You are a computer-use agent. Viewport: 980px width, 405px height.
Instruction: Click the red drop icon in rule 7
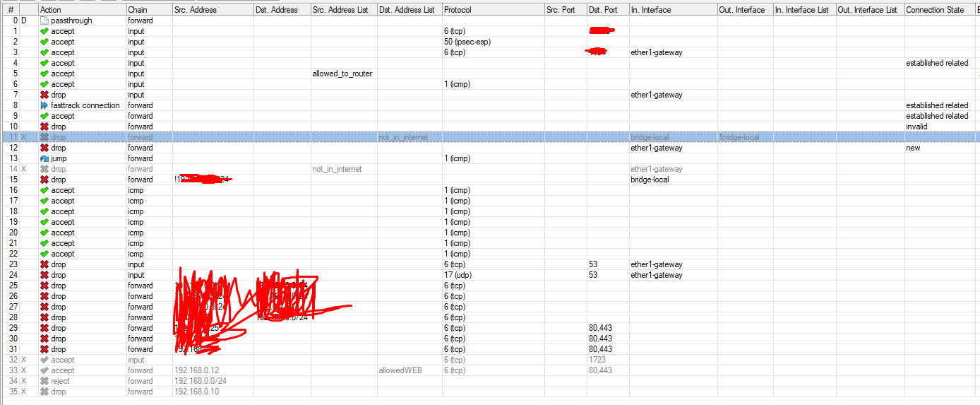[x=44, y=95]
